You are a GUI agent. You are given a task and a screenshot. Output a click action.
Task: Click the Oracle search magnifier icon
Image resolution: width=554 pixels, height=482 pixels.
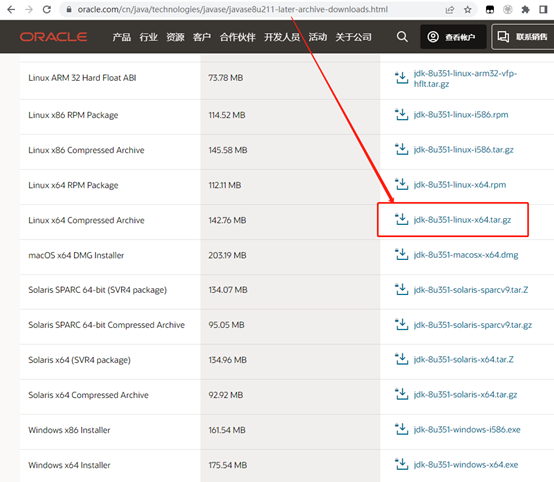[402, 37]
